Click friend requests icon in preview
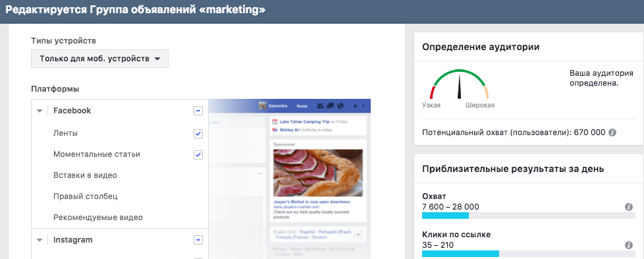The height and width of the screenshot is (259, 644). (321, 106)
